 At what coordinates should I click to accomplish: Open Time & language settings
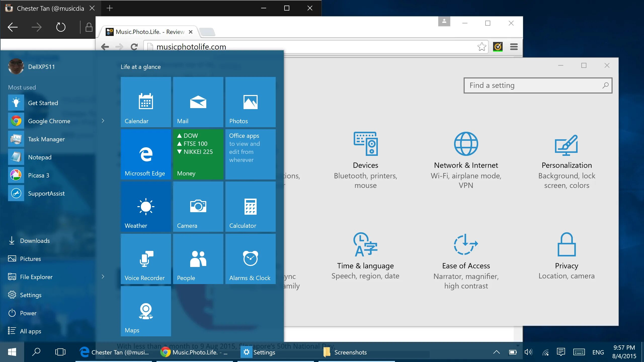pos(366,256)
